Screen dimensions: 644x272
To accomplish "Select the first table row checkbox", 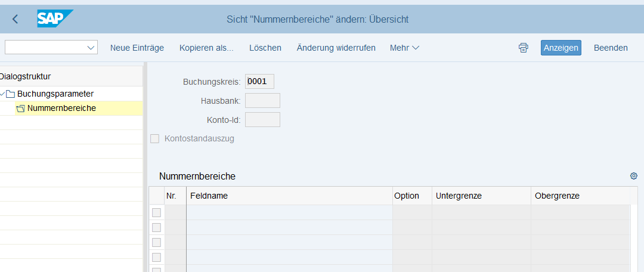I will click(156, 212).
